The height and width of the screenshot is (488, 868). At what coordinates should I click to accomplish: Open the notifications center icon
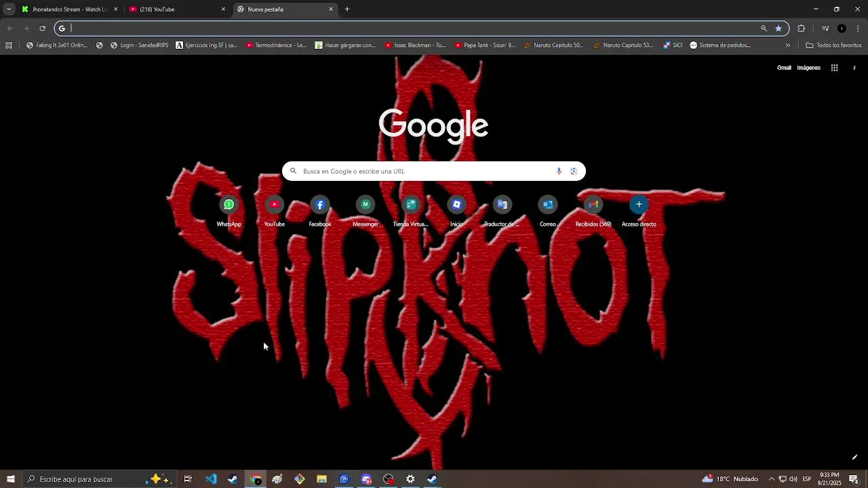[854, 479]
